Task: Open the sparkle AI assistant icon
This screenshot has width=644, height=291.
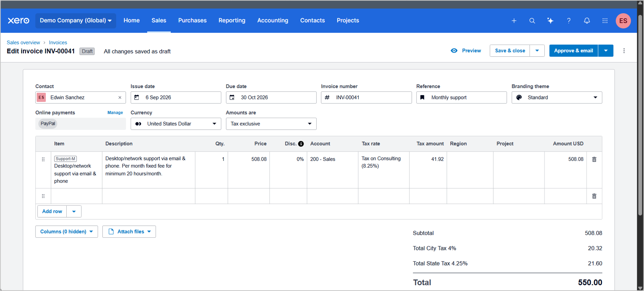Action: coord(550,21)
